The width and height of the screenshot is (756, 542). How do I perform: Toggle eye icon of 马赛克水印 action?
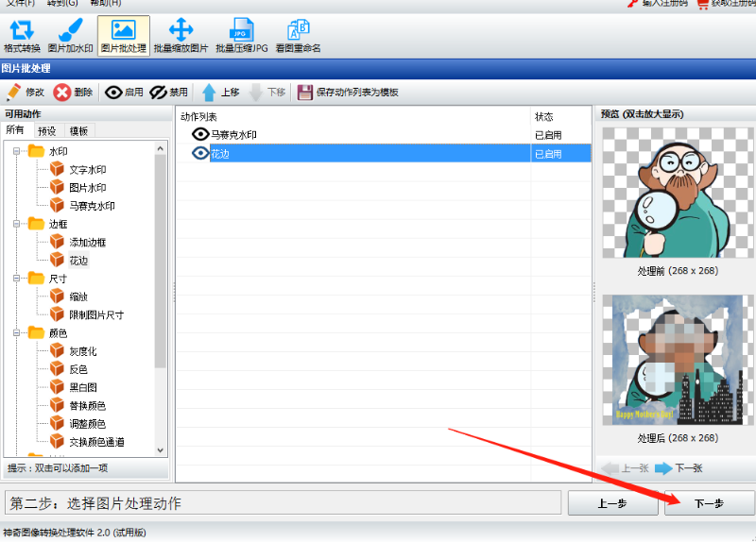200,134
